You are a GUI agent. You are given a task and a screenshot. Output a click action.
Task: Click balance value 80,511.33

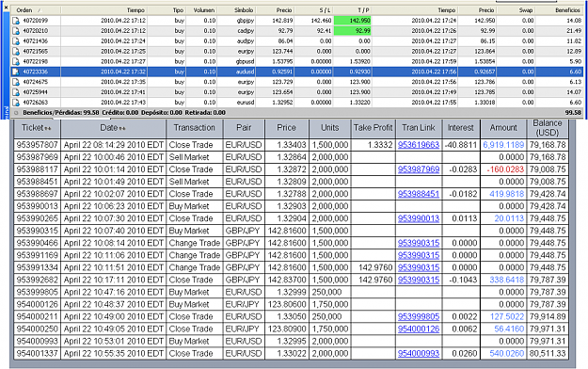pos(548,353)
